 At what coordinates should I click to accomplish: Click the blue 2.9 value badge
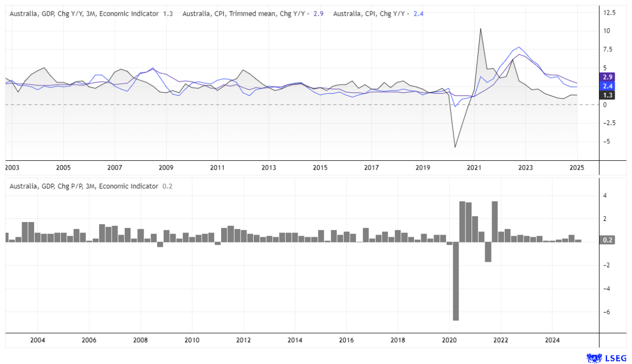(x=607, y=77)
